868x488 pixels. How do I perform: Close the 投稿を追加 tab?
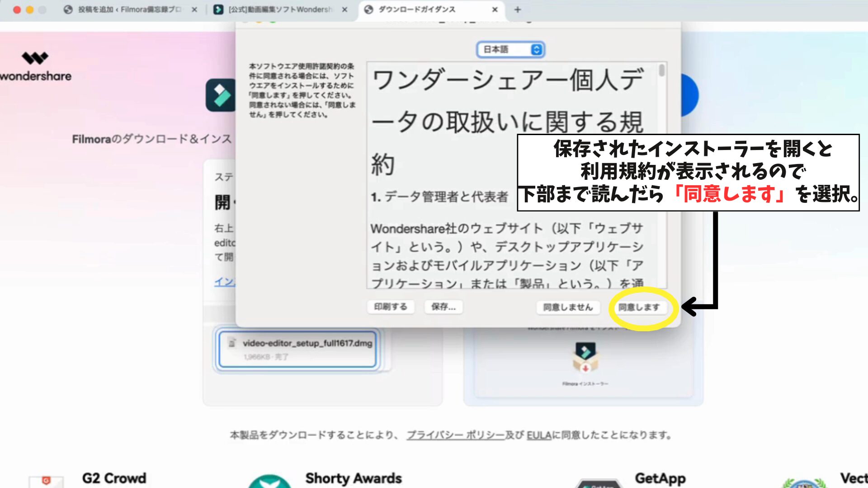(194, 9)
